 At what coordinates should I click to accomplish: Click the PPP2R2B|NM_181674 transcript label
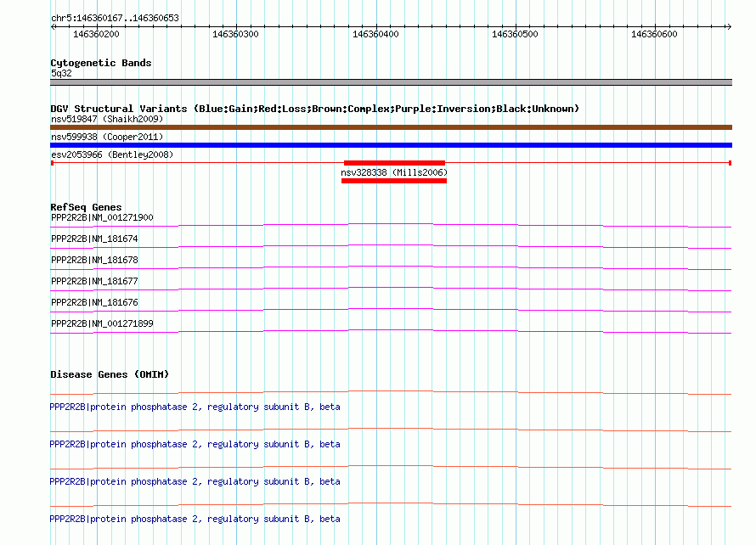94,239
